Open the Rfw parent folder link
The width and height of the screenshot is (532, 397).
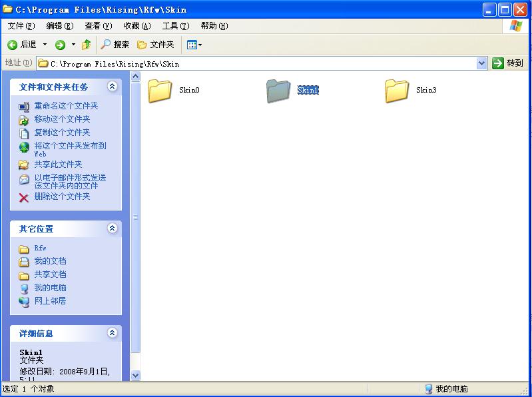[x=41, y=248]
